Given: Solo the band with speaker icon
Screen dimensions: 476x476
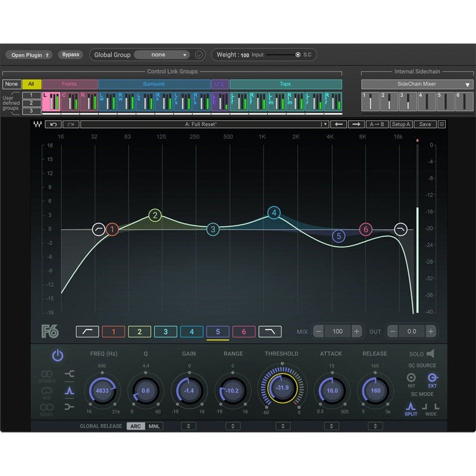Looking at the screenshot, I should pyautogui.click(x=430, y=353).
